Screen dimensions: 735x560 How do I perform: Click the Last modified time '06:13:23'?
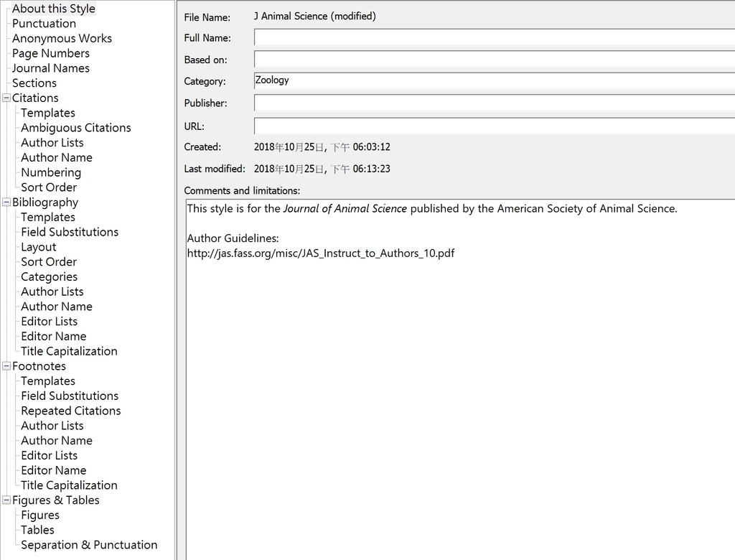[x=372, y=169]
